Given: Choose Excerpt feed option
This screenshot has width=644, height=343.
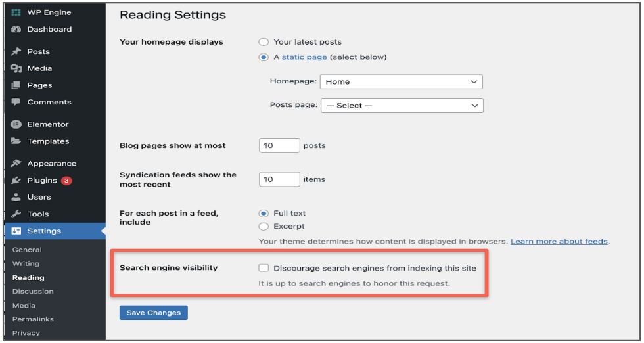Looking at the screenshot, I should pyautogui.click(x=264, y=226).
